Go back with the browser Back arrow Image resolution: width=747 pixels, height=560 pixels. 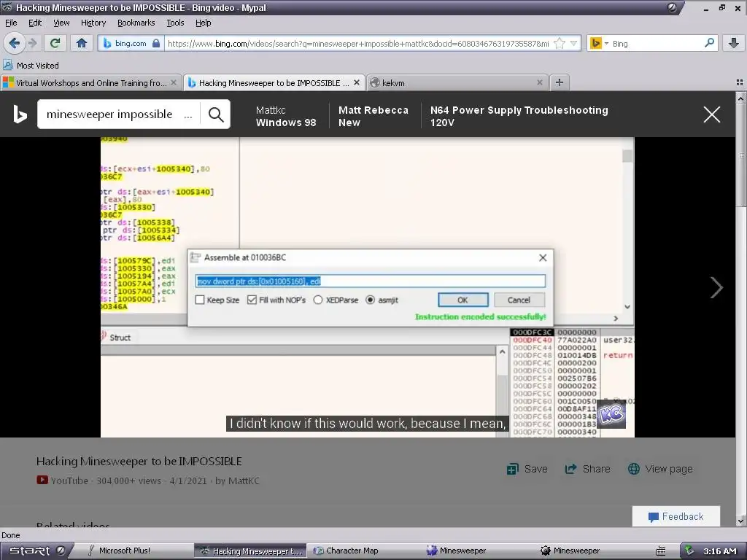[15, 43]
